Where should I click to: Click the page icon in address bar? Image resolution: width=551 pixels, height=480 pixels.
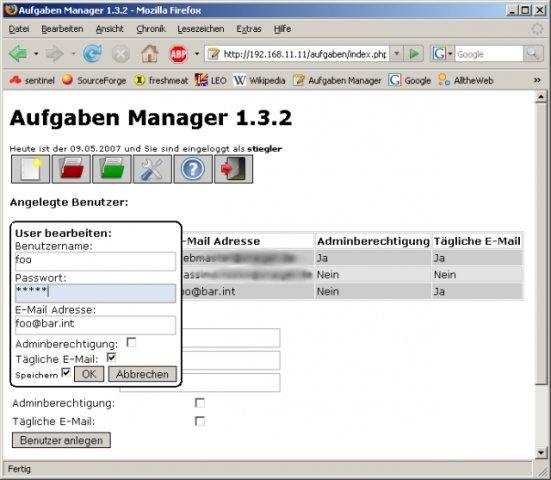pos(213,54)
